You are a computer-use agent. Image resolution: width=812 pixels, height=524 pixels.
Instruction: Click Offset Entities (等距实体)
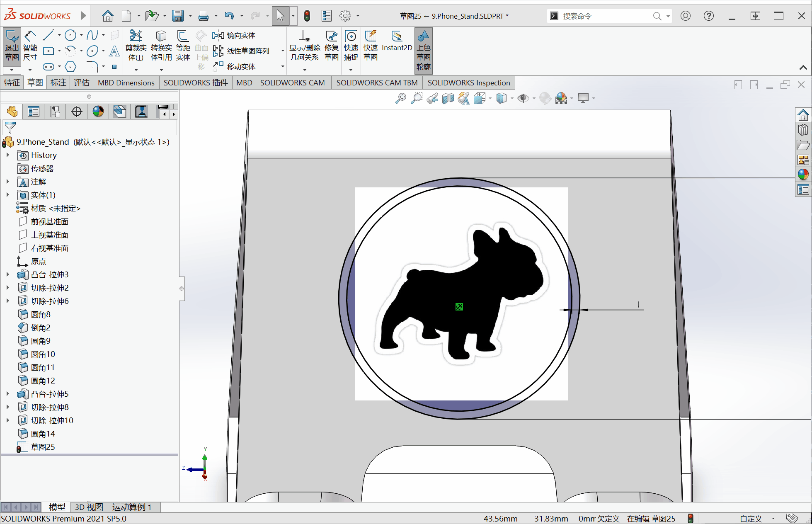coord(183,46)
